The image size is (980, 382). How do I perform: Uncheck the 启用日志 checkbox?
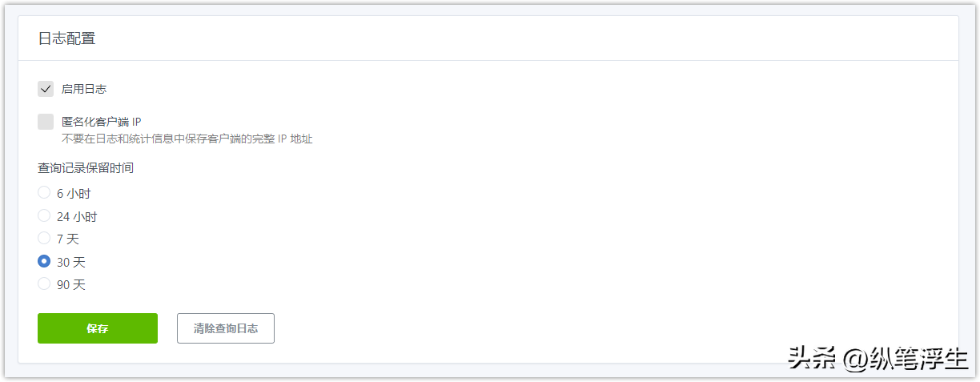pyautogui.click(x=46, y=89)
